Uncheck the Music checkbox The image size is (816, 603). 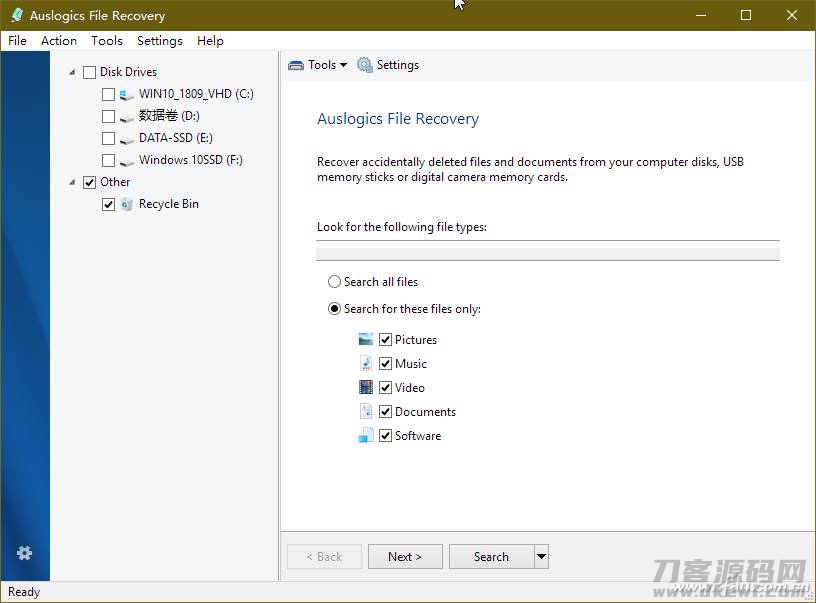click(385, 364)
